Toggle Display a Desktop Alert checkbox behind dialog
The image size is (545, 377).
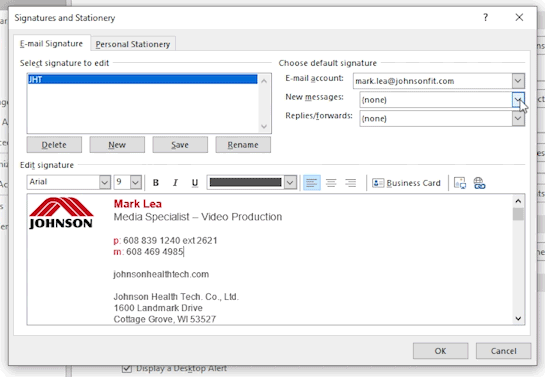tap(127, 368)
